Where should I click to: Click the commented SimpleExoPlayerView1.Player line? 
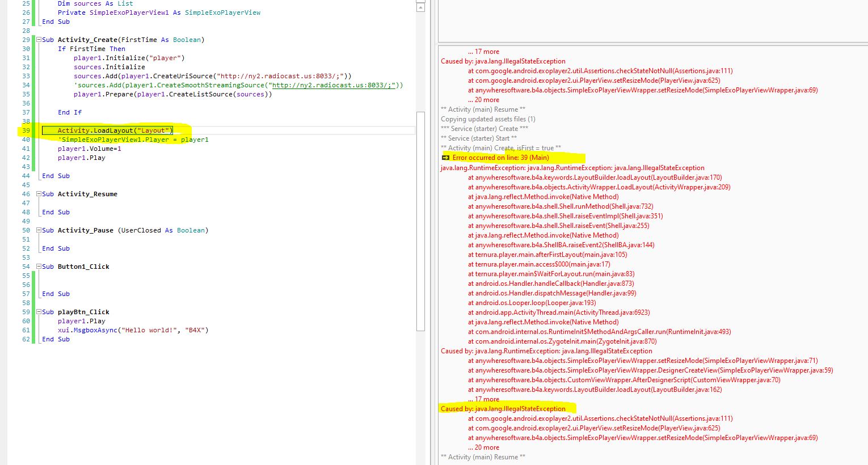[x=133, y=139]
